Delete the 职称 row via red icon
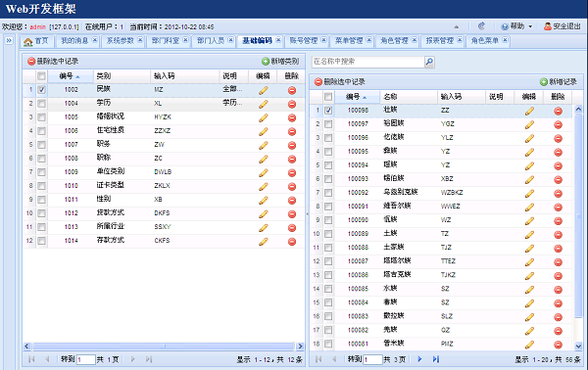This screenshot has width=588, height=370. click(x=292, y=160)
